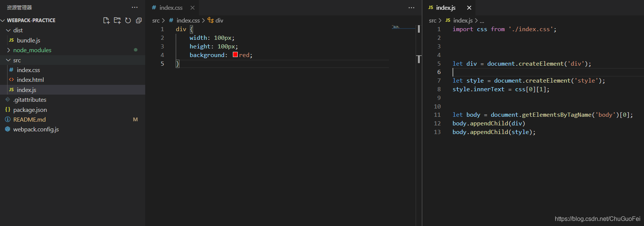The height and width of the screenshot is (226, 644).
Task: Click the info icon beside README.md
Action: pyautogui.click(x=8, y=119)
